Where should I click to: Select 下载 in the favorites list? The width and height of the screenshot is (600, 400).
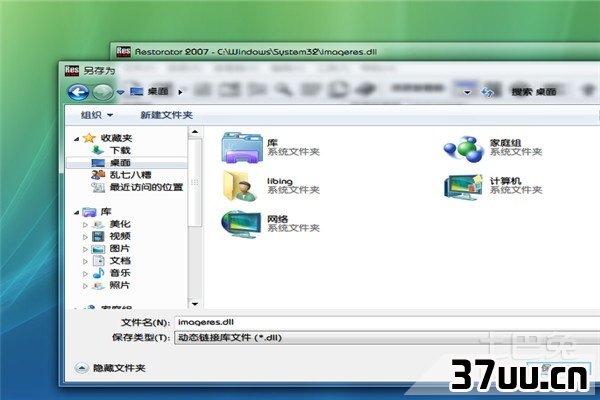coord(120,150)
